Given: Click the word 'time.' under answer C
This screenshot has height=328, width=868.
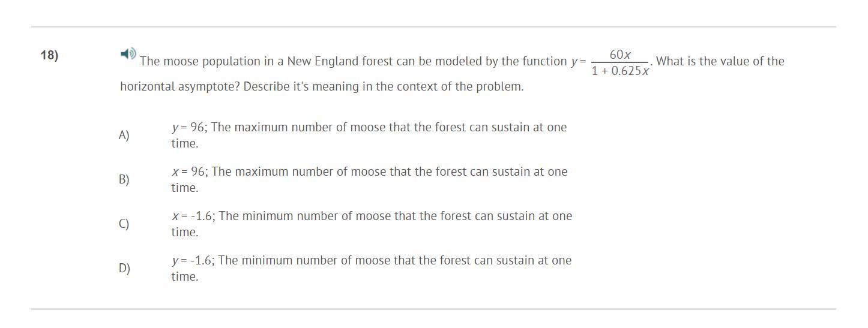Looking at the screenshot, I should point(185,232).
